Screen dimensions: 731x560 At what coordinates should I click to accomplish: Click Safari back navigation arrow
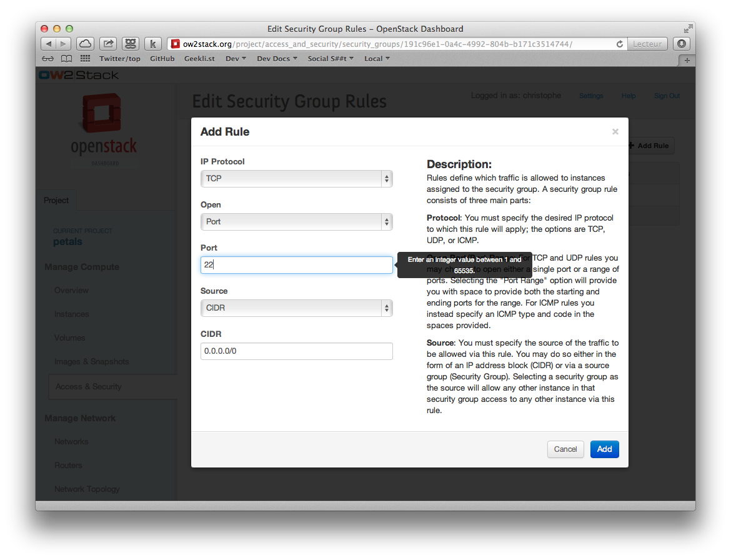pos(49,44)
